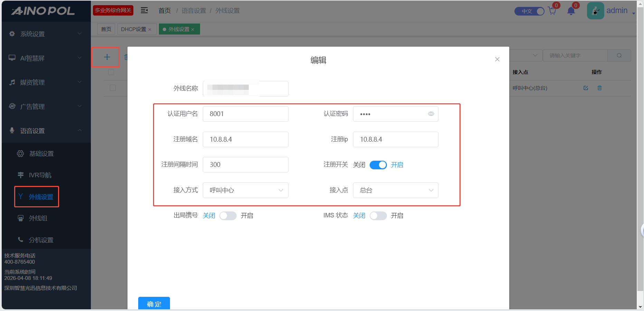Click the search magnifier icon
This screenshot has height=311, width=644.
[x=619, y=56]
